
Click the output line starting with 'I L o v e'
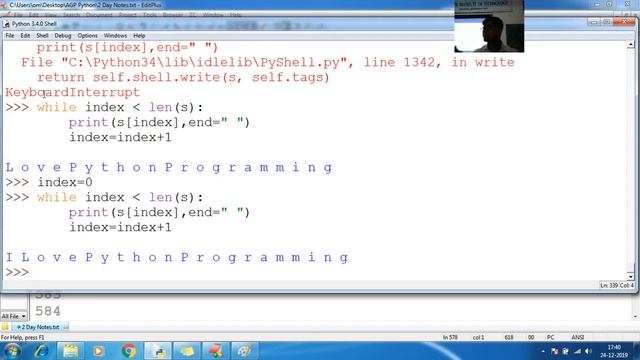(x=177, y=258)
